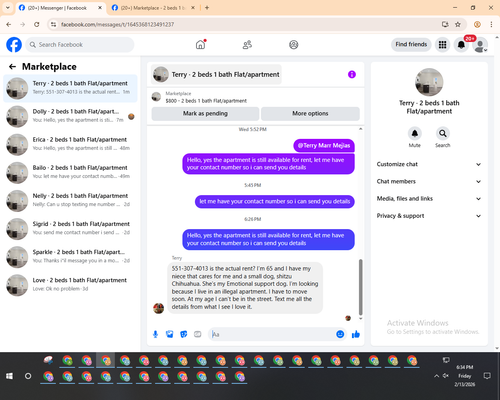500x400 pixels.
Task: Click the Windows Start button
Action: [x=9, y=376]
